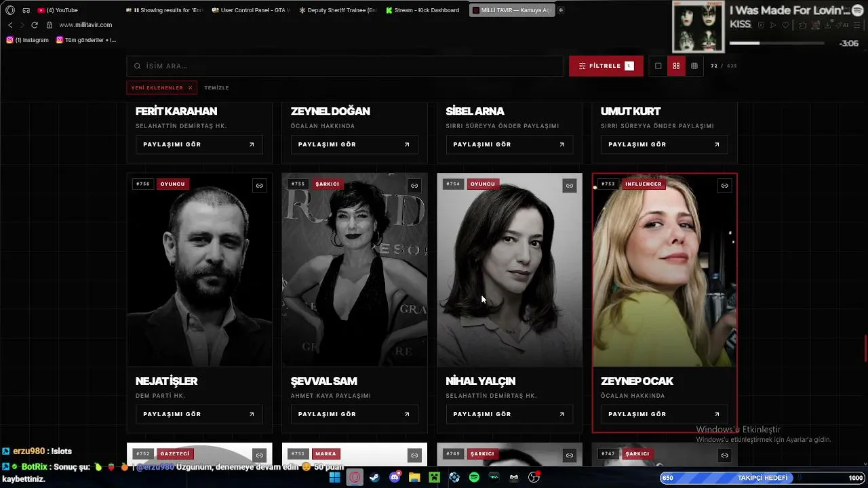Open Paylaşımı Gör for Umut Kurt
Viewport: 868px width, 488px height.
click(665, 144)
